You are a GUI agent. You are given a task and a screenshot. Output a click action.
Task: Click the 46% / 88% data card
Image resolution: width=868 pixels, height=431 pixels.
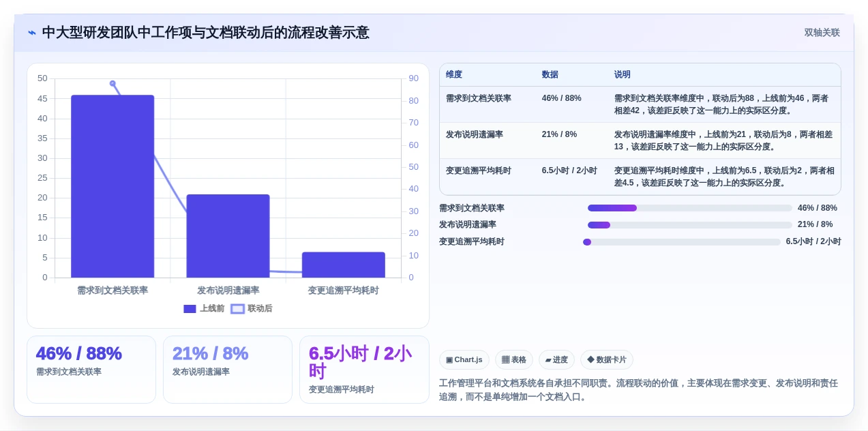tap(91, 370)
